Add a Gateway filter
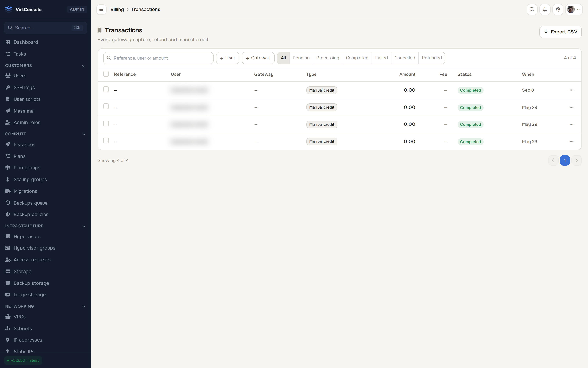588x368 pixels. point(258,58)
